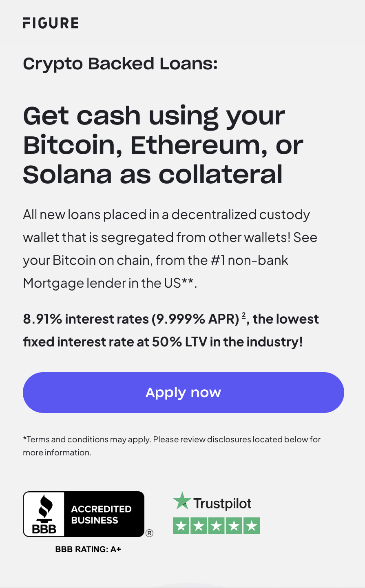Click the BBB Rating: A+ text
The width and height of the screenshot is (365, 588).
[x=88, y=549]
